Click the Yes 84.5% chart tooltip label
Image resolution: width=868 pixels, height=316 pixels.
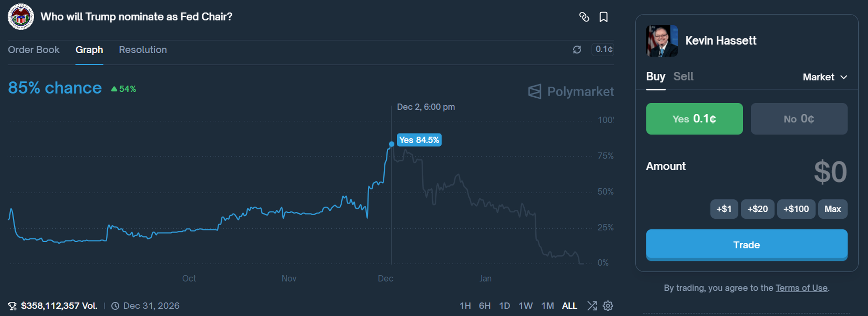(419, 140)
